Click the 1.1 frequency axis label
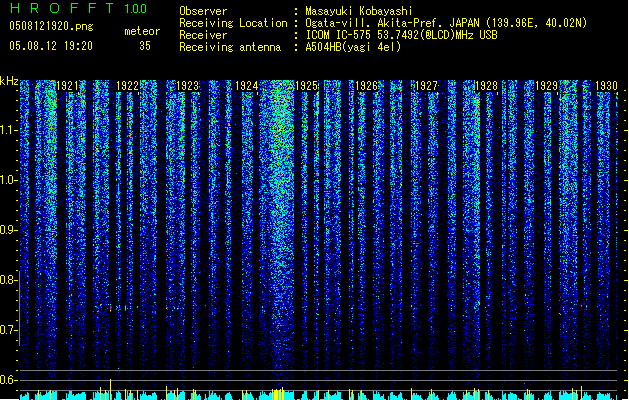This screenshot has width=629, height=400. pos(9,130)
